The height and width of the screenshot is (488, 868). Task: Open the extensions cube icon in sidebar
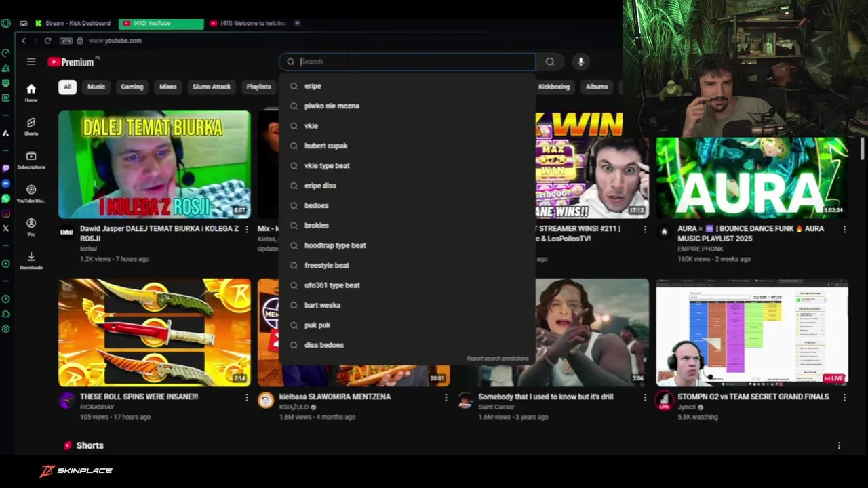6,314
